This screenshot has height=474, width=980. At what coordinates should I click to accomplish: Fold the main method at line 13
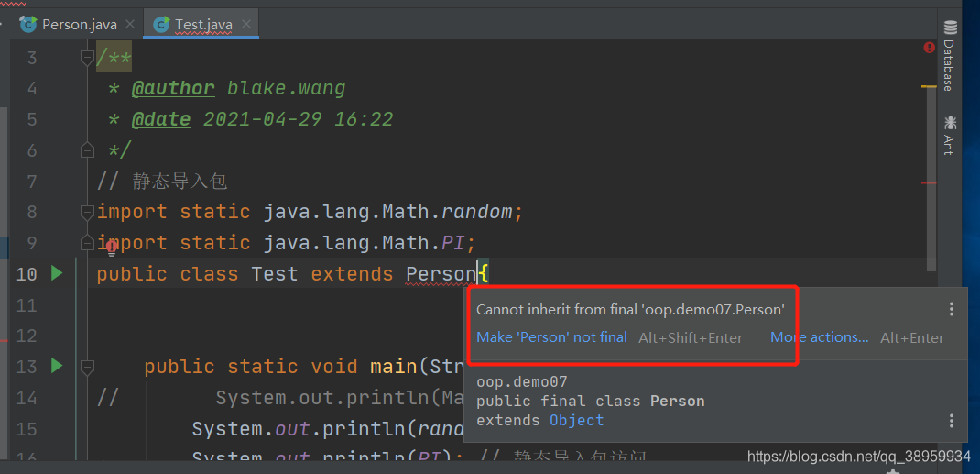(88, 366)
